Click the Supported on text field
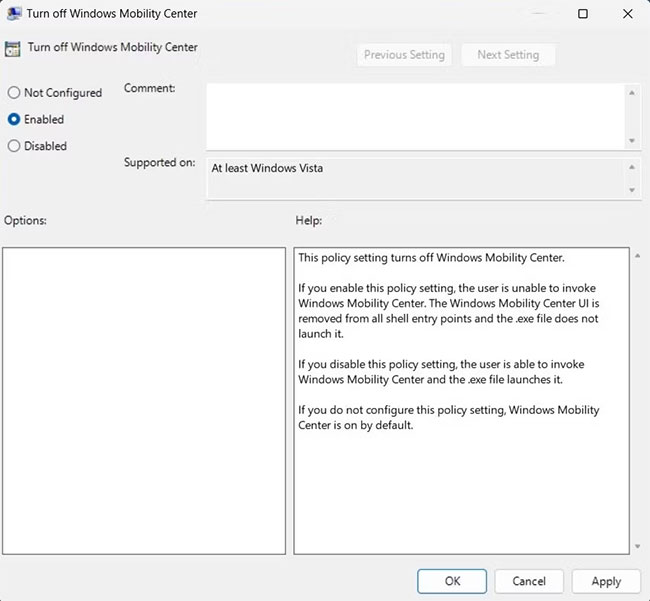 click(416, 179)
